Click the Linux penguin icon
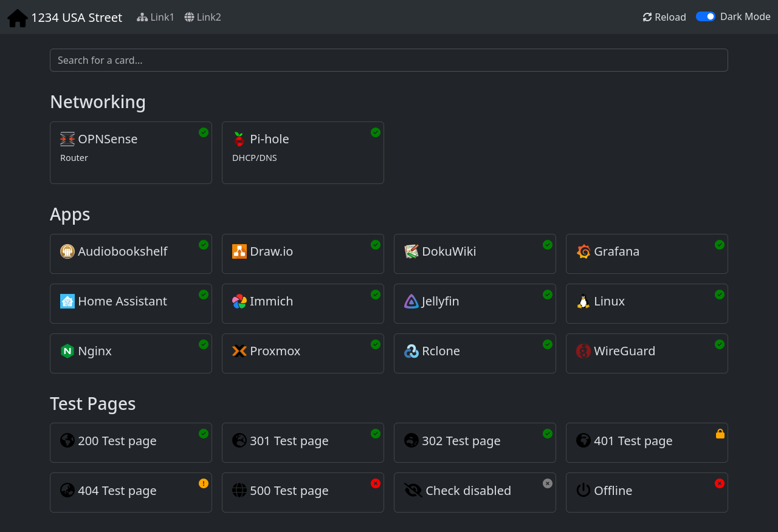The height and width of the screenshot is (532, 778). tap(583, 301)
